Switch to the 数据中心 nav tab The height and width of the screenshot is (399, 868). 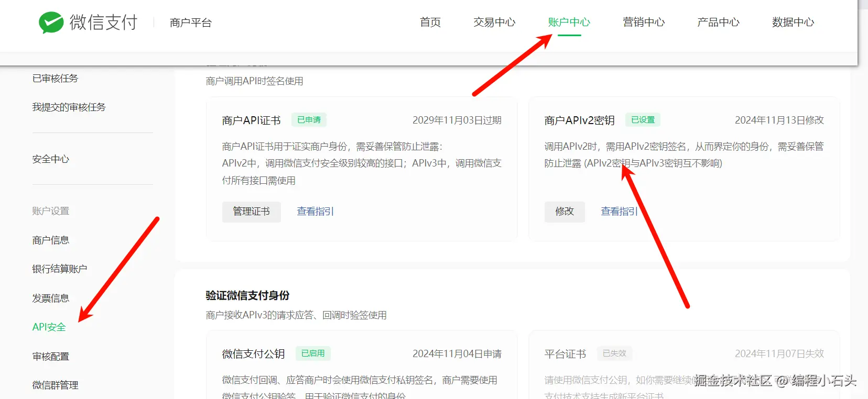[793, 22]
